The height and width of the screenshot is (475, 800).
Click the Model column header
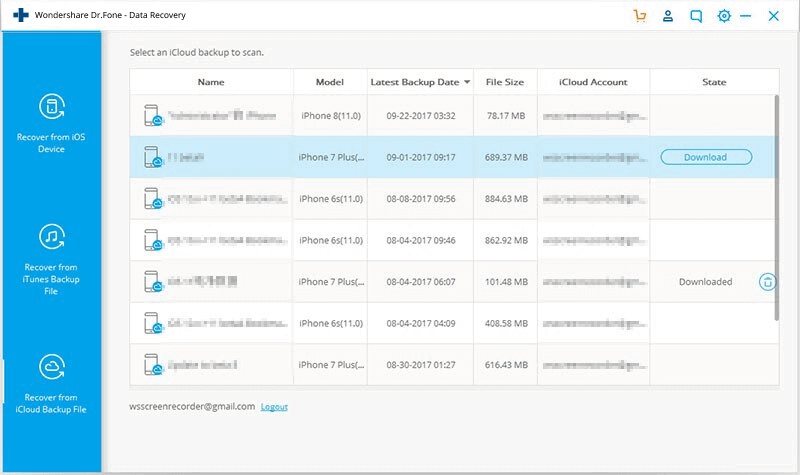330,82
